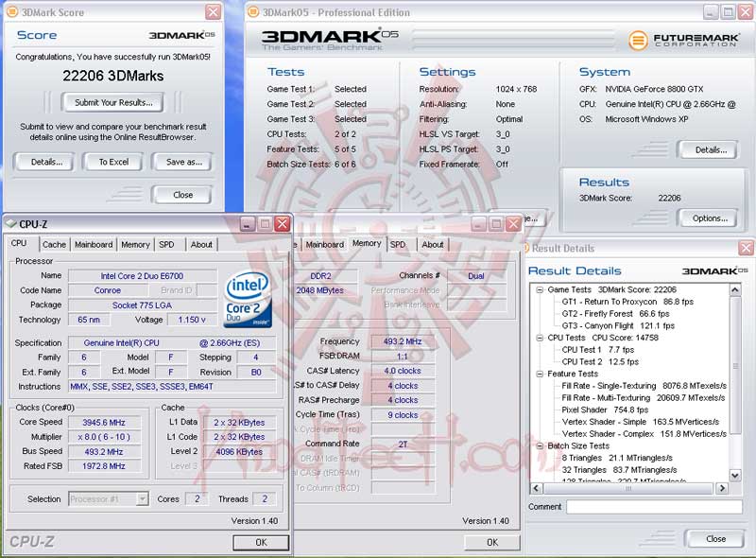Minimize the 3DMark05 main window
Image resolution: width=756 pixels, height=558 pixels.
[x=711, y=12]
